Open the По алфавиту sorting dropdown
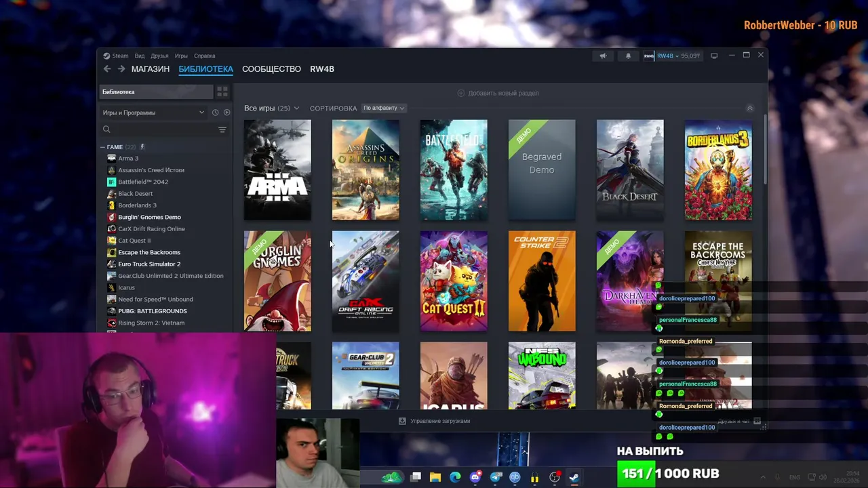The width and height of the screenshot is (868, 488). (x=384, y=108)
